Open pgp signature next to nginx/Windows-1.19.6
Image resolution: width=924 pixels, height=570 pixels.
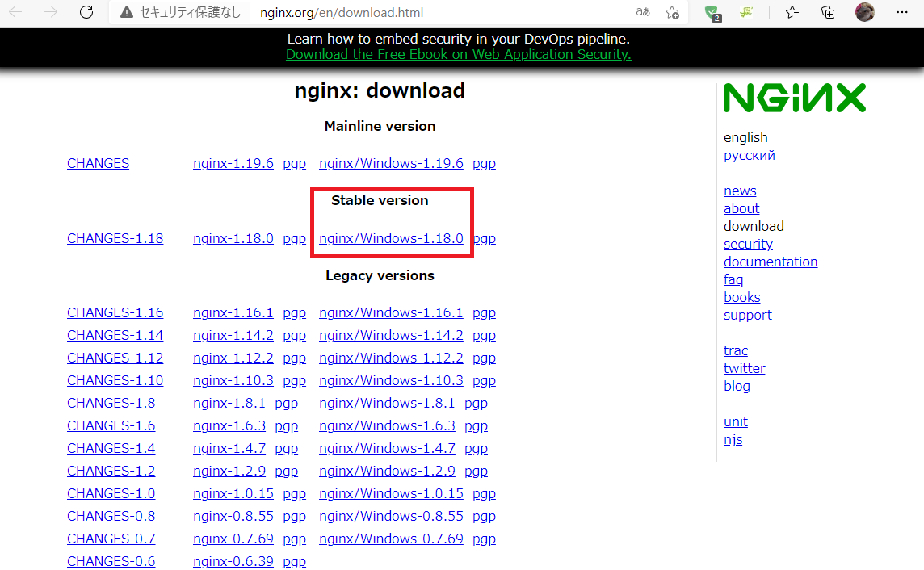click(x=484, y=164)
